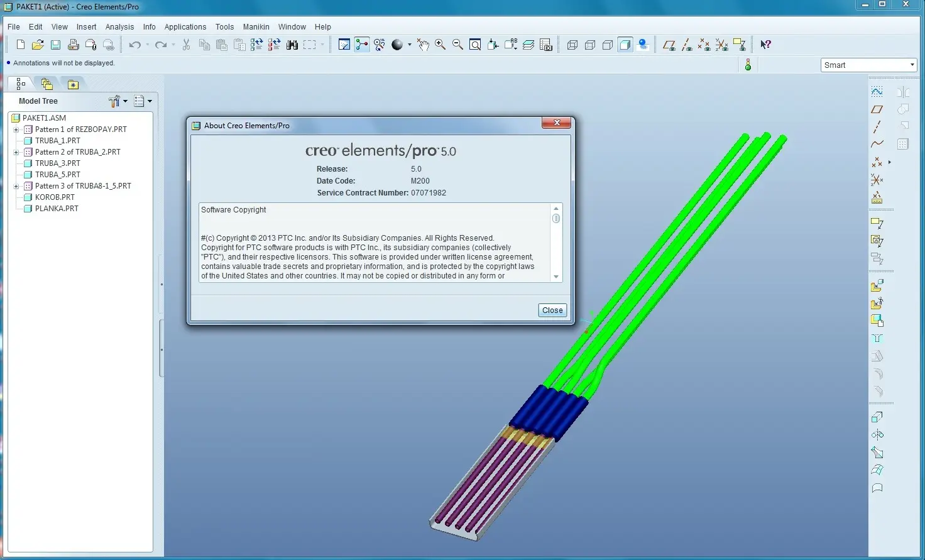Select PLANKA.PRT in the Model Tree
925x560 pixels.
57,209
